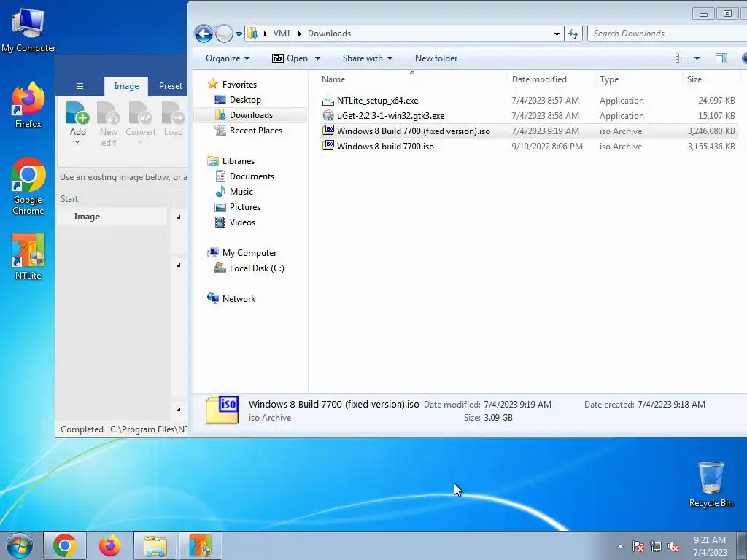Screen dimensions: 747x560
Task: Open the Music library
Action: click(x=241, y=192)
